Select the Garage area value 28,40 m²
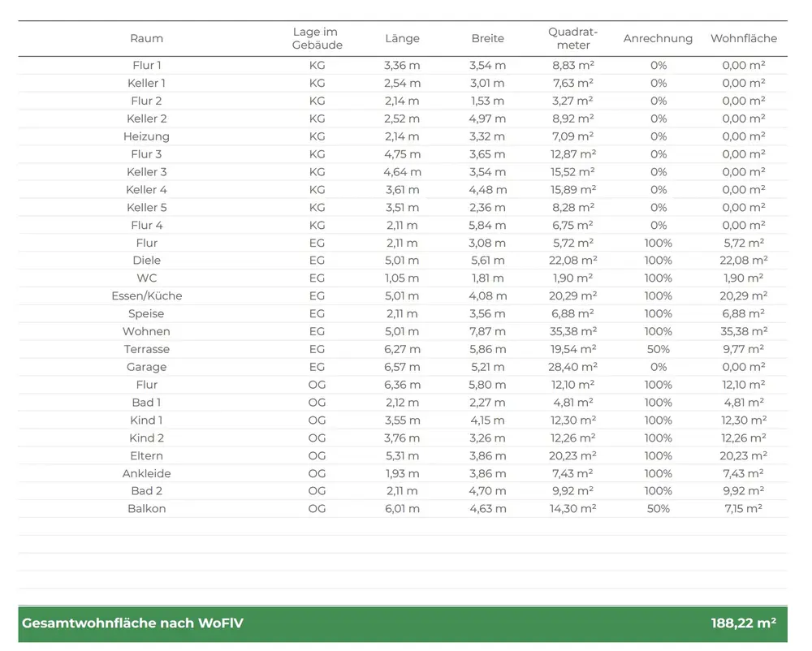This screenshot has height=651, width=812. (573, 367)
